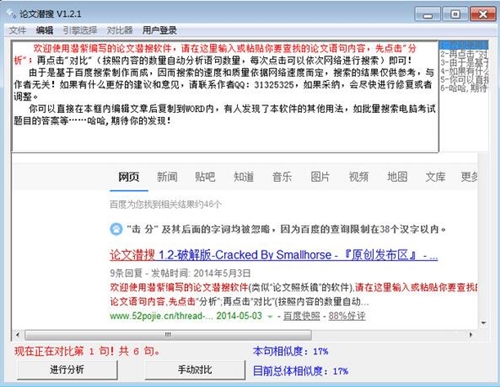Viewport: 500px width, 387px height.
Task: Switch to the 网页 tab
Action: pyautogui.click(x=129, y=177)
